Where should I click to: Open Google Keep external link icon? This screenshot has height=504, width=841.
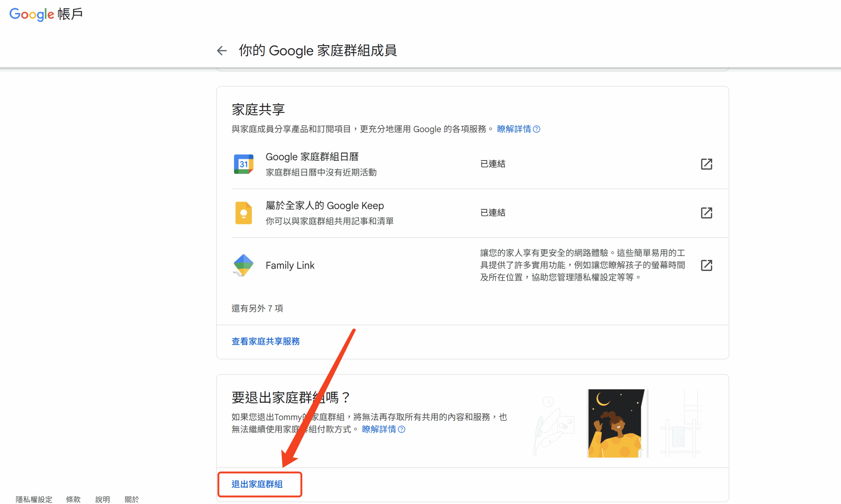pyautogui.click(x=706, y=213)
